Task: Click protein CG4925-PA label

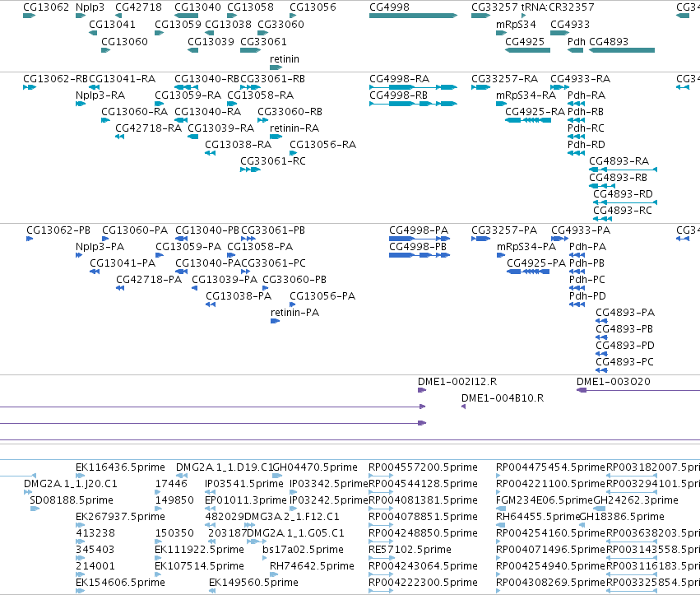Action: coord(535,263)
